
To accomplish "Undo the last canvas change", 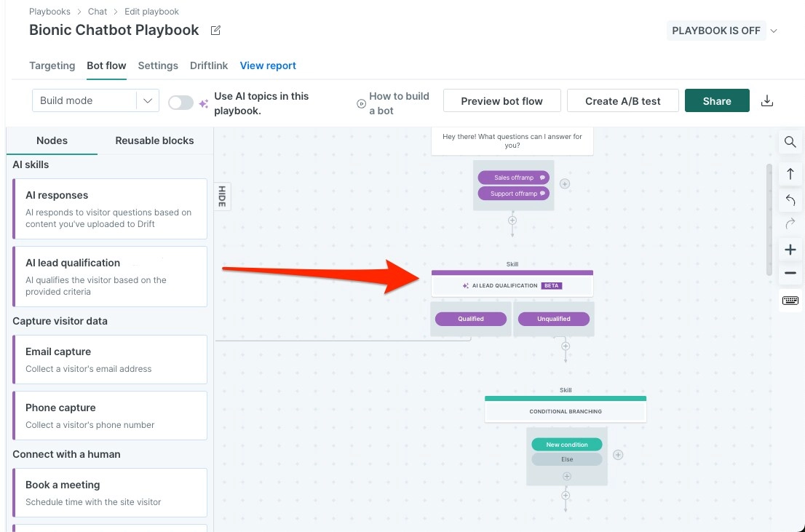I will [x=790, y=199].
